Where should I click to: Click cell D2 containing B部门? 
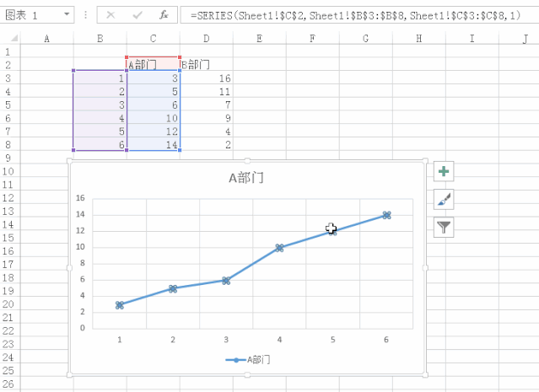(x=206, y=64)
